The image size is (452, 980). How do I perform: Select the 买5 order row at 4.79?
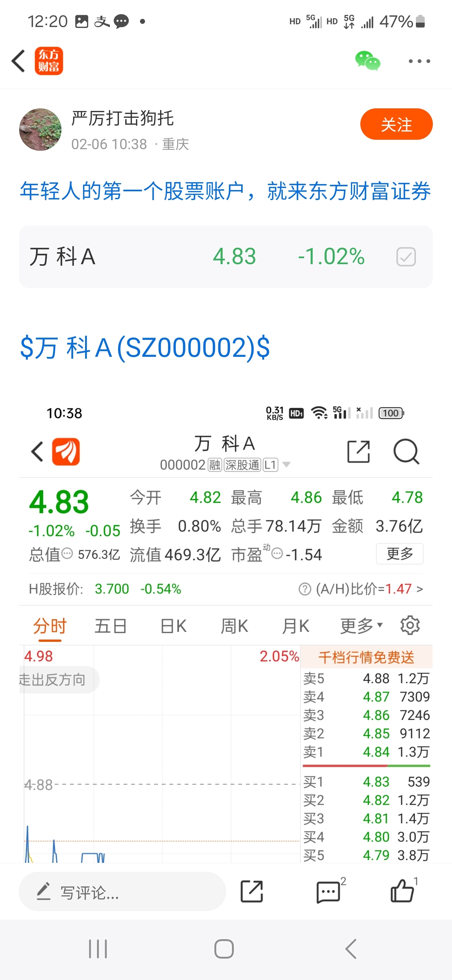(x=366, y=855)
